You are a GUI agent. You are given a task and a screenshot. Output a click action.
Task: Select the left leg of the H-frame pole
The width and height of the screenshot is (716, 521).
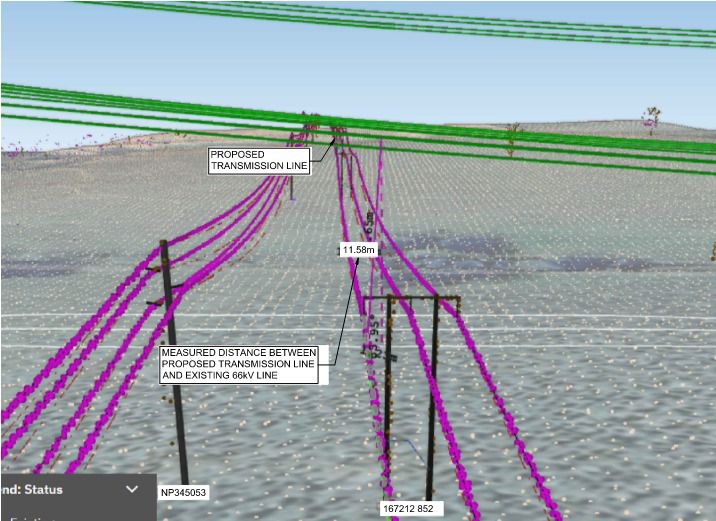(x=388, y=400)
